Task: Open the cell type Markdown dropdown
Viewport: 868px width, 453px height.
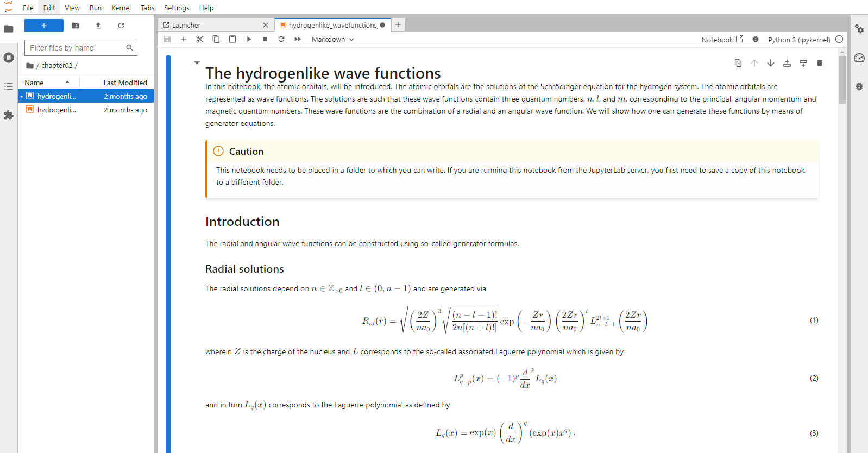Action: (332, 39)
